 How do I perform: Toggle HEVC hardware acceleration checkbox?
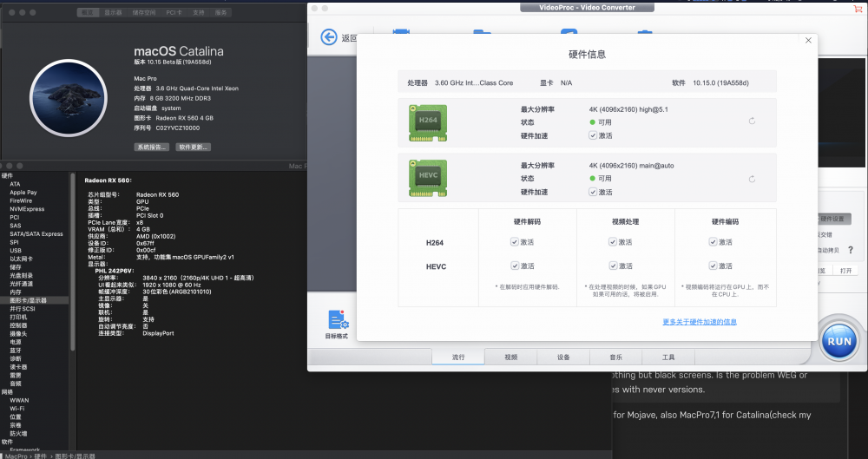[593, 192]
